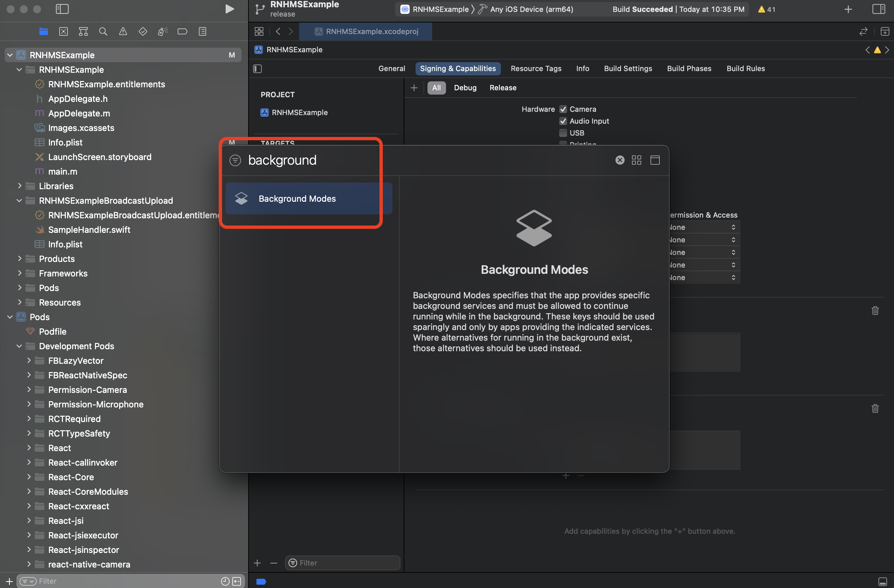This screenshot has height=588, width=894.
Task: Switch capability library to grid view
Action: 636,160
